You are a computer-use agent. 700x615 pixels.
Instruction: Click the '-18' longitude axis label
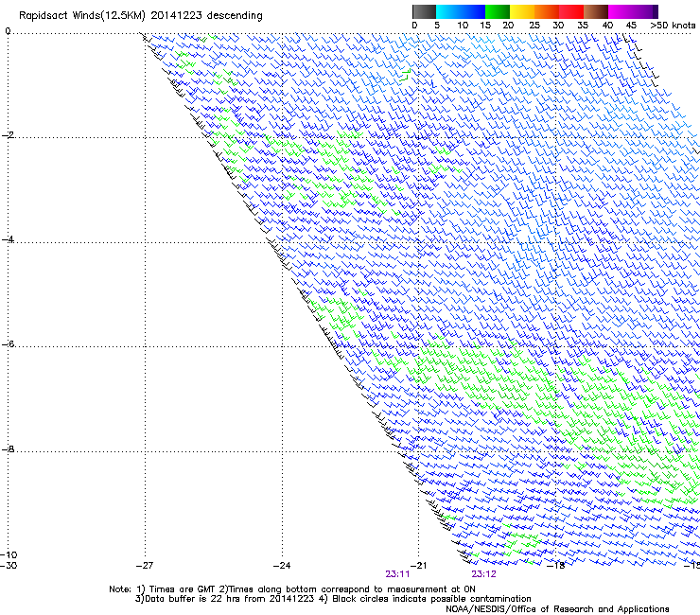(x=556, y=566)
